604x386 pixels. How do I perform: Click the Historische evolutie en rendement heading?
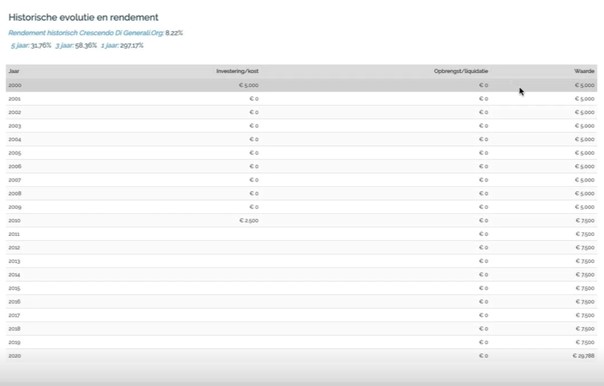tap(83, 17)
